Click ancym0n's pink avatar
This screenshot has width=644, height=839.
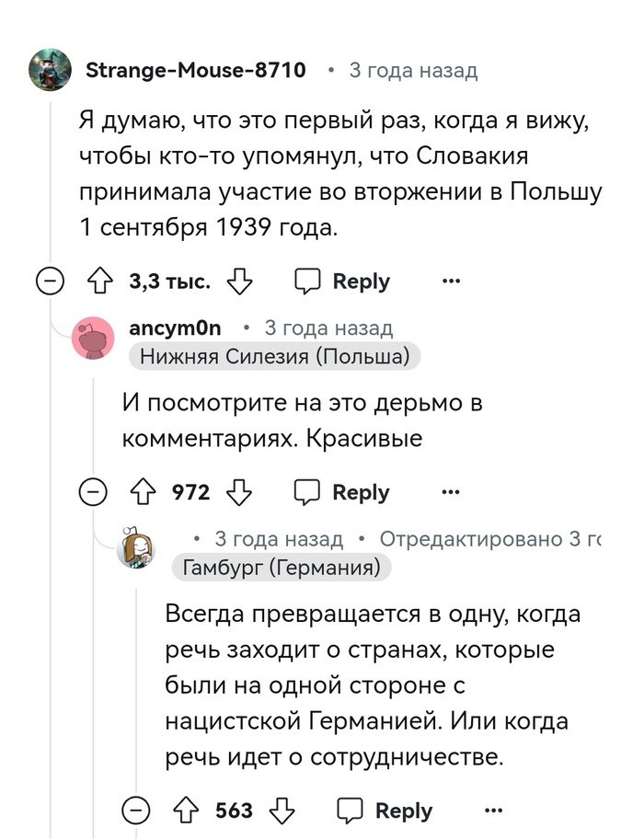[x=93, y=339]
